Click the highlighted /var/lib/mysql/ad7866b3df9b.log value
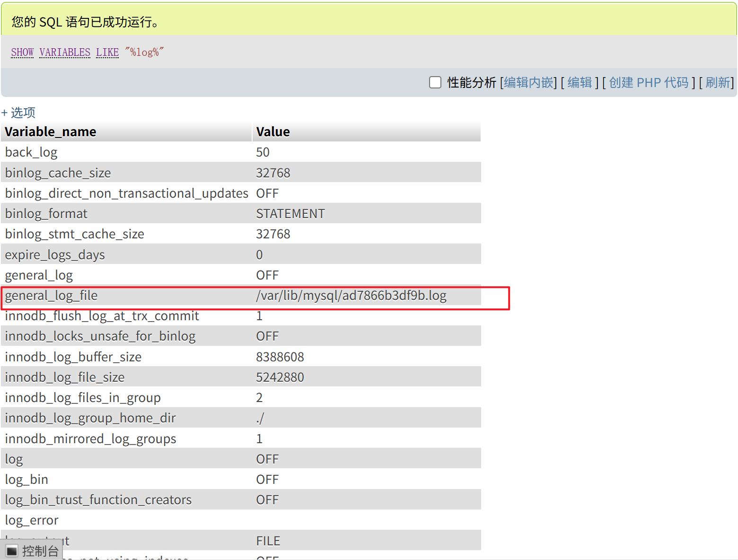The height and width of the screenshot is (560, 738). click(351, 295)
